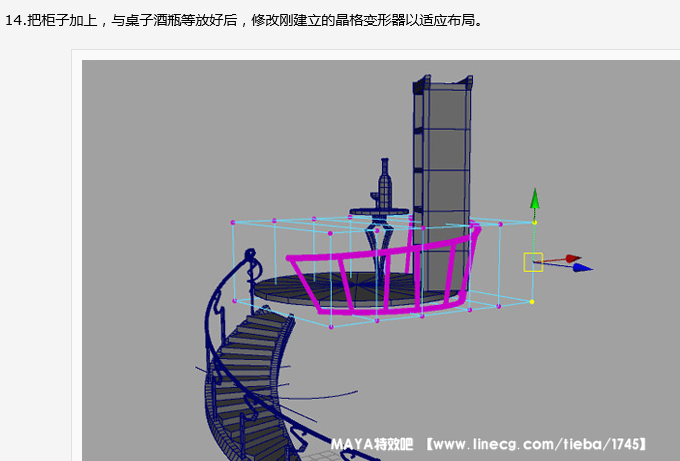Select the tall cabinet wireframe
This screenshot has width=680, height=461.
(x=440, y=150)
